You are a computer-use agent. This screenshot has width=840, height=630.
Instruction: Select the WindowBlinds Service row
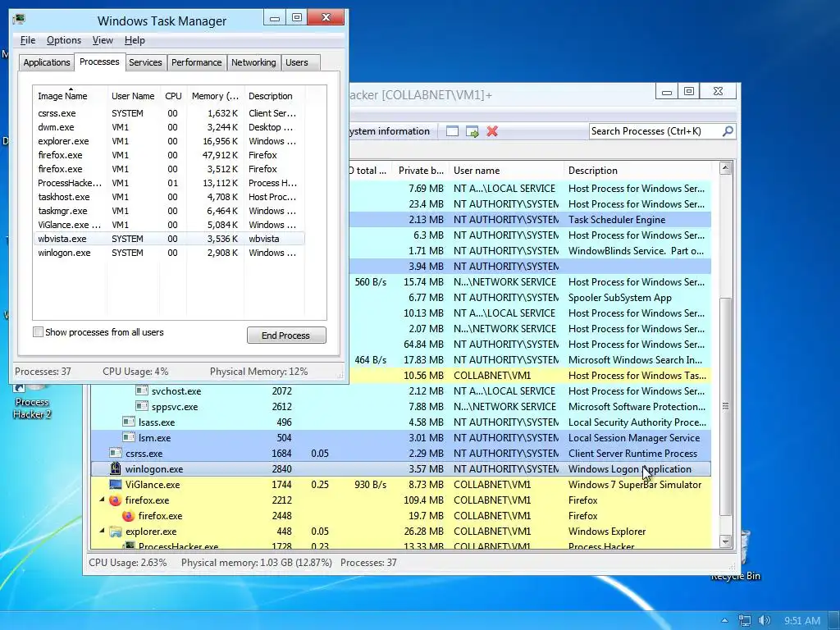coord(531,251)
